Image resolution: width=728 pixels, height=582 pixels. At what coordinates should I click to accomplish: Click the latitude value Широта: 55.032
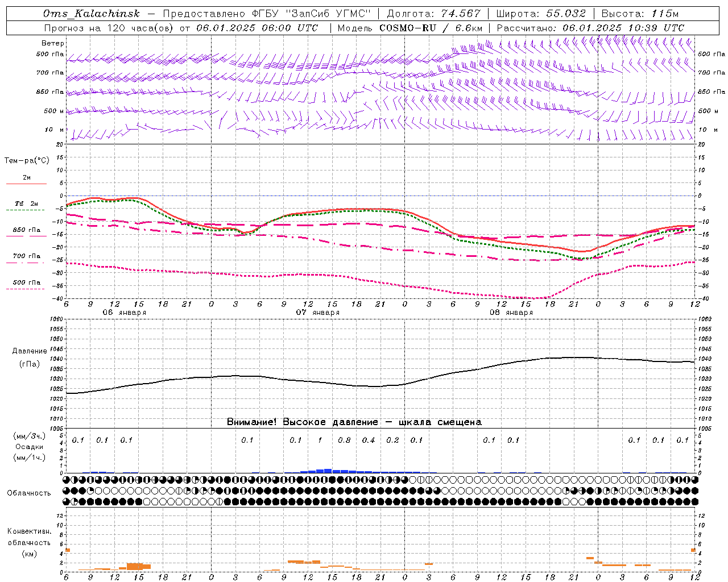[541, 14]
